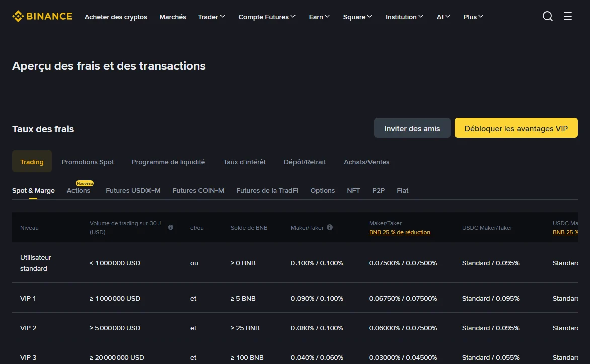This screenshot has width=590, height=364.
Task: Open the Marchés menu item
Action: point(172,17)
